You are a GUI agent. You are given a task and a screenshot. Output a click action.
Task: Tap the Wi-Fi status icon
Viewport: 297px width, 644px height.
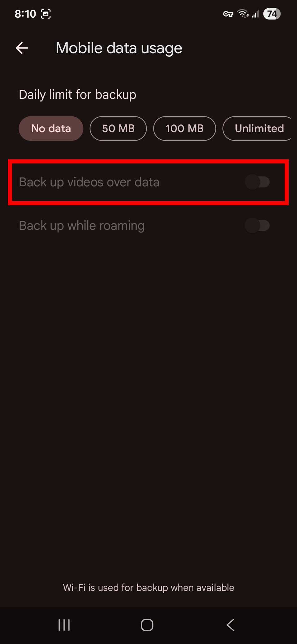pos(243,14)
